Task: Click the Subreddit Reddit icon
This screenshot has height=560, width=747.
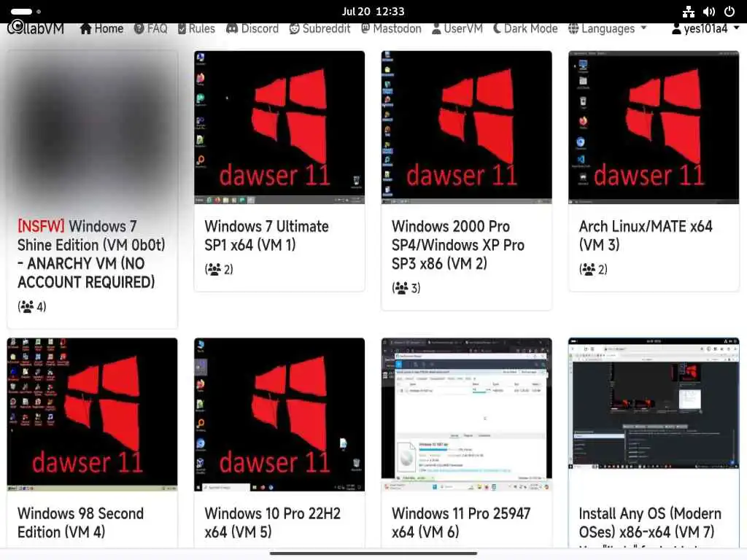Action: [295, 28]
